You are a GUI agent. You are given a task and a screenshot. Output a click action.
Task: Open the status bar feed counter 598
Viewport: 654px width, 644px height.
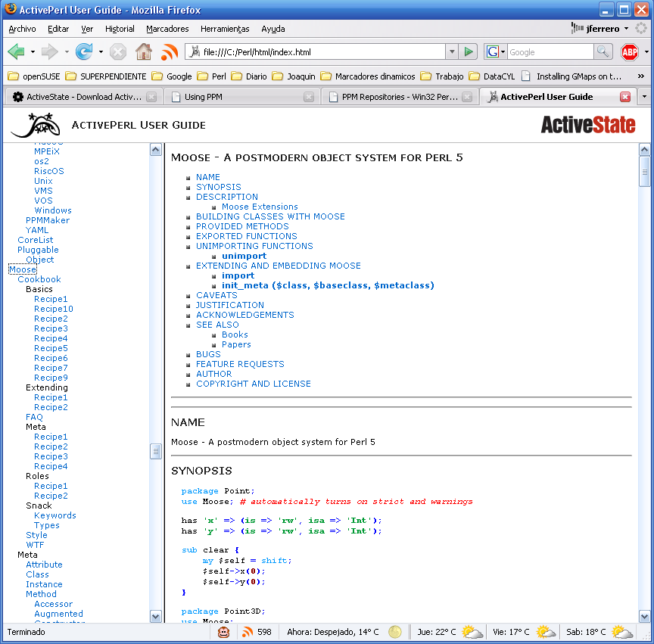click(257, 632)
